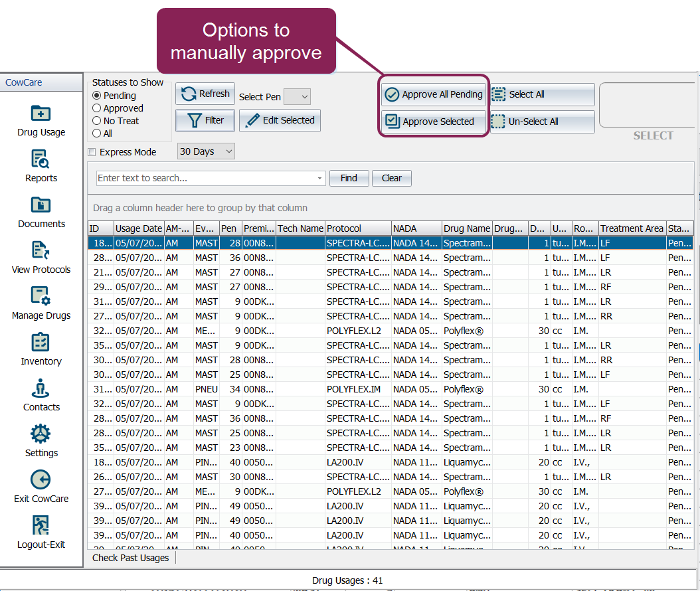Select the No Treat radio button
This screenshot has width=700, height=591.
97,121
